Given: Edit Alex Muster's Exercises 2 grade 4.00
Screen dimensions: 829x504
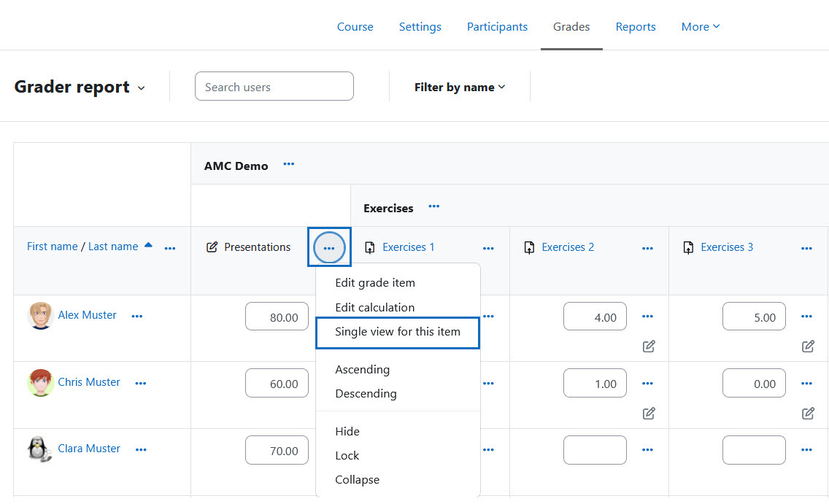Looking at the screenshot, I should pyautogui.click(x=595, y=317).
